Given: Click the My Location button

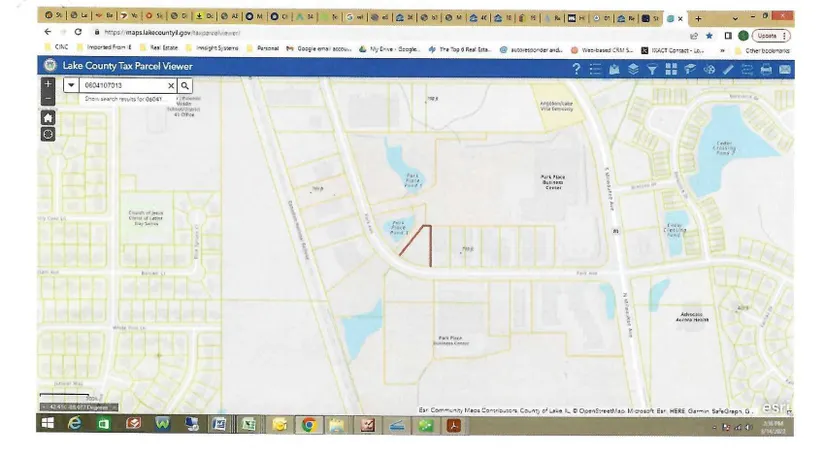Looking at the screenshot, I should pyautogui.click(x=48, y=133).
